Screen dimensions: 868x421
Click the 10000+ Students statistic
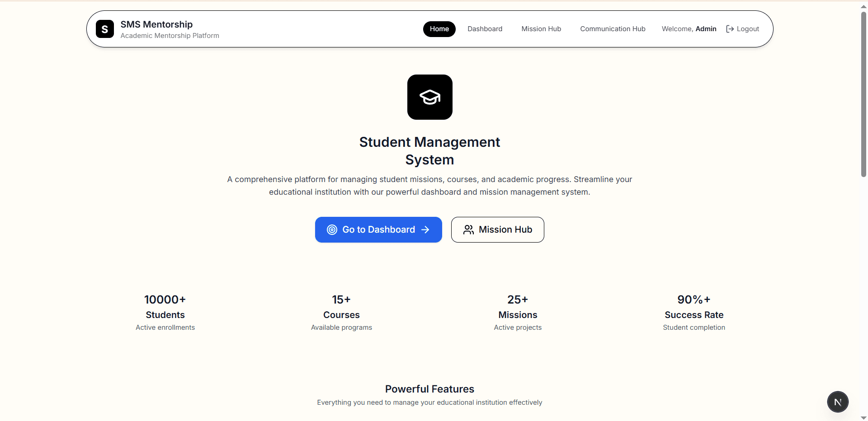point(165,307)
